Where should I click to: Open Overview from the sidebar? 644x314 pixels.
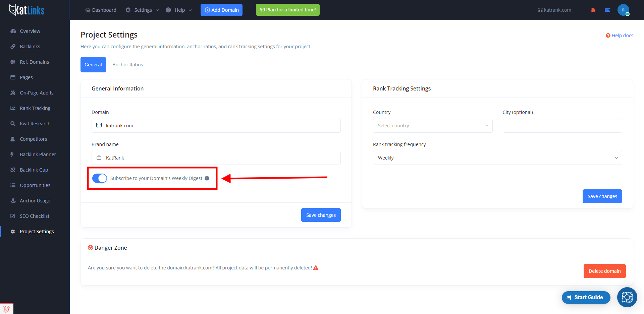click(30, 31)
